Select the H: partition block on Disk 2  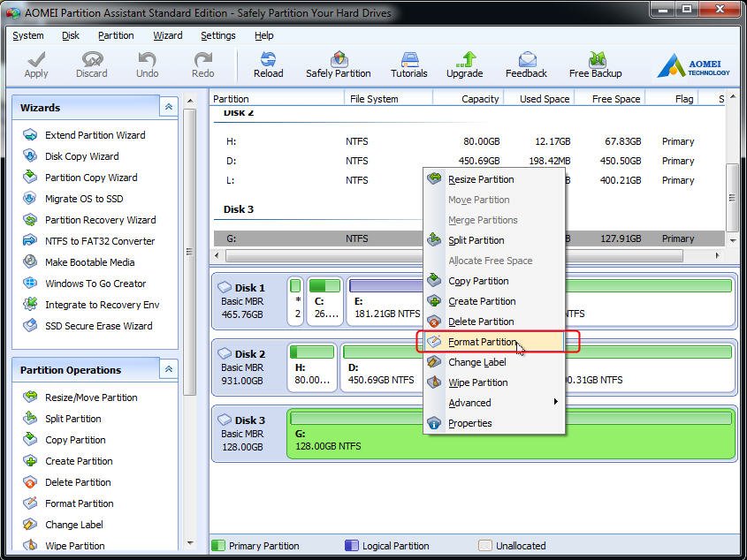[x=312, y=367]
